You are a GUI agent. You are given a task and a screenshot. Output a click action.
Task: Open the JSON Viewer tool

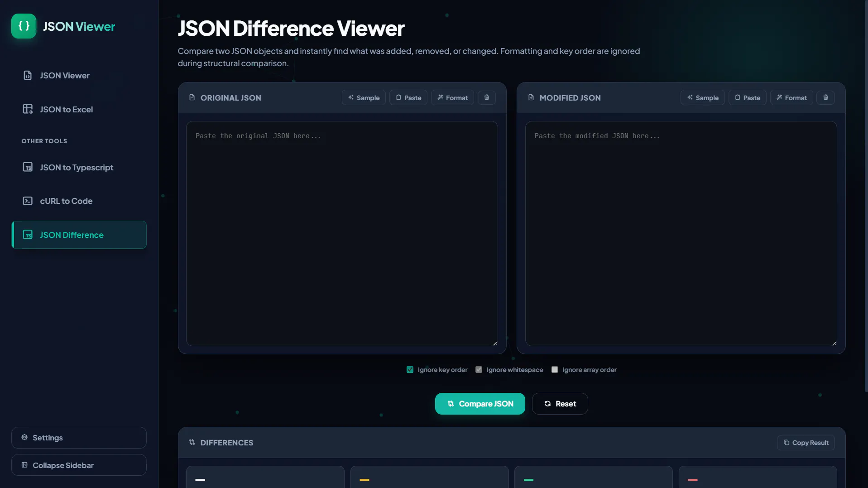pos(79,76)
